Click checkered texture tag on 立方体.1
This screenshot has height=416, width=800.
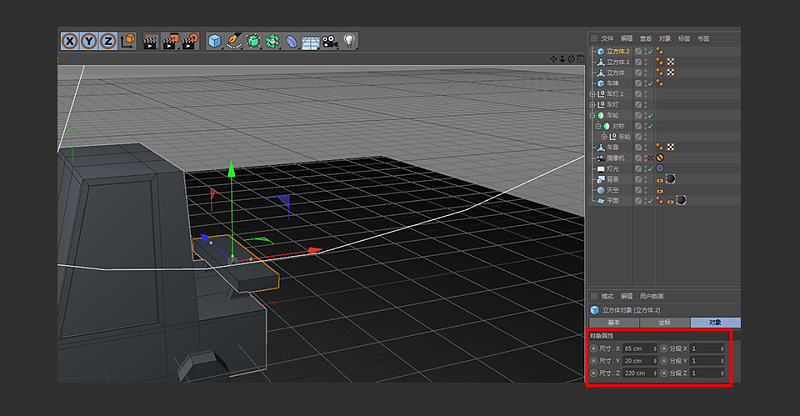point(671,62)
